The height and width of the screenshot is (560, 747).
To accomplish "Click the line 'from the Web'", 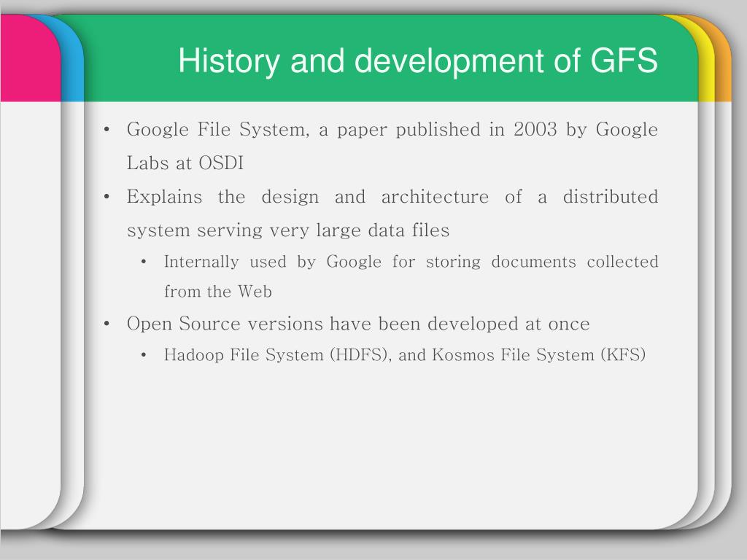I will [217, 292].
